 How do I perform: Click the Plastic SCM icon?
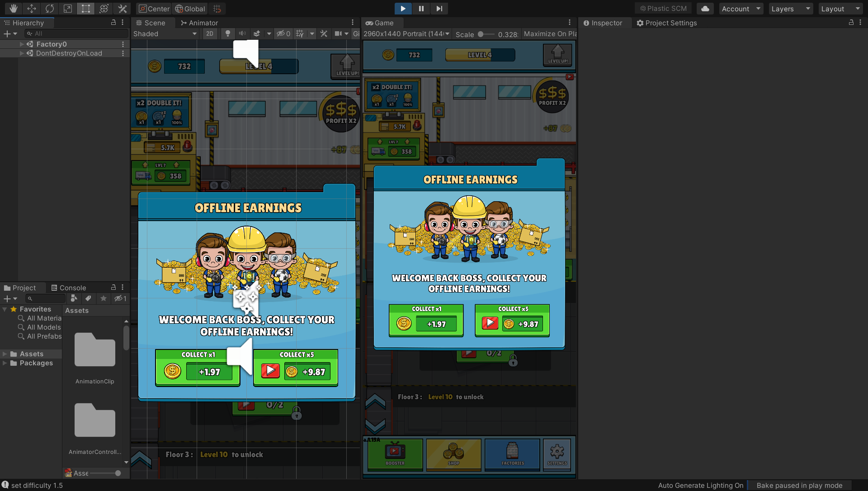pyautogui.click(x=663, y=9)
